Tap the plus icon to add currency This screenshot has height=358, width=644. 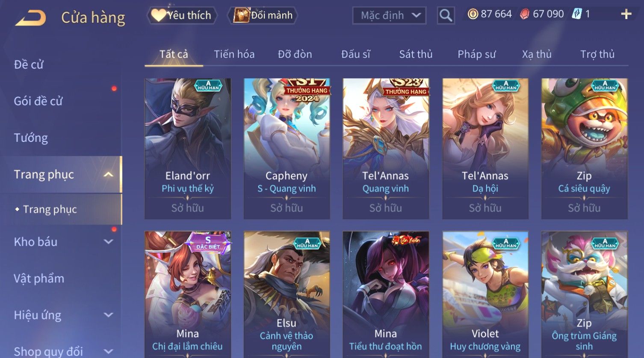[x=626, y=15]
